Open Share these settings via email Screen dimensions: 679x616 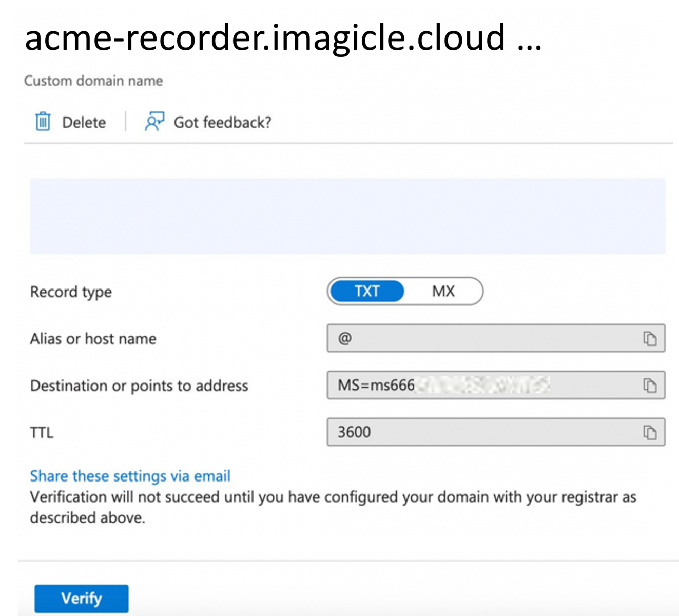click(x=130, y=476)
